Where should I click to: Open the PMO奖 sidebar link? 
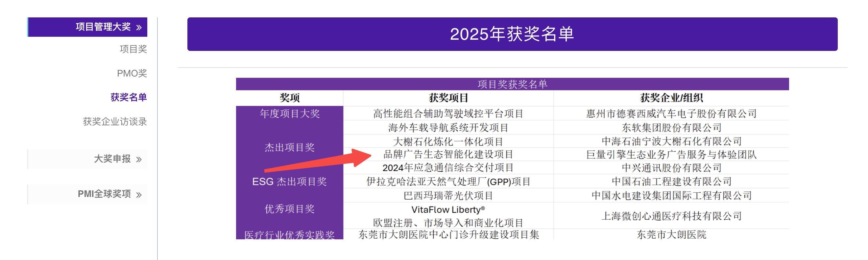click(x=132, y=73)
